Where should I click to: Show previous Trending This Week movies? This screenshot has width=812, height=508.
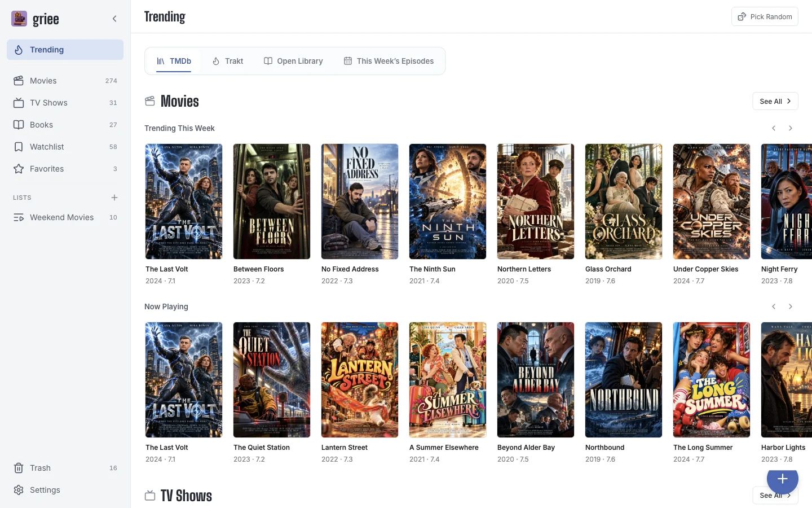pyautogui.click(x=774, y=128)
